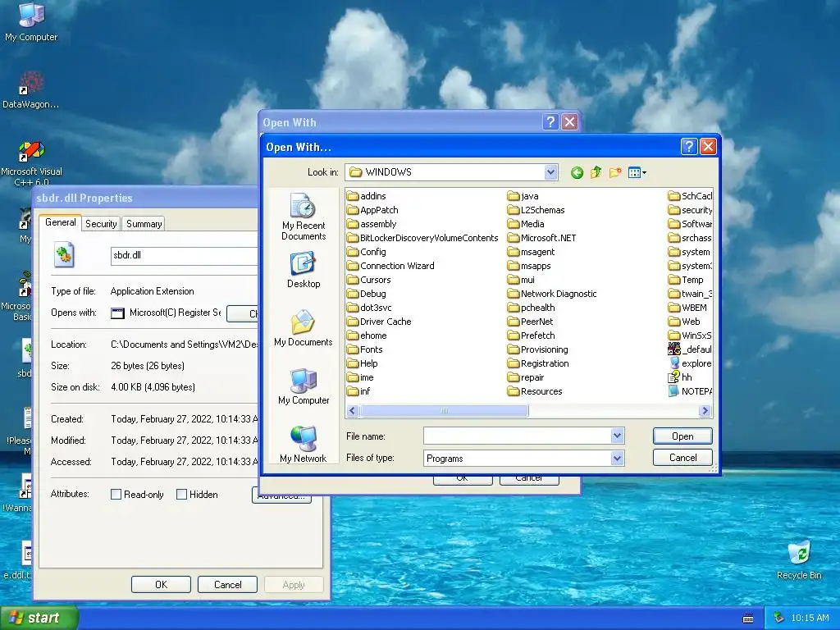Click Cancel in sbdr.dll Properties
This screenshot has width=840, height=630.
[x=228, y=584]
